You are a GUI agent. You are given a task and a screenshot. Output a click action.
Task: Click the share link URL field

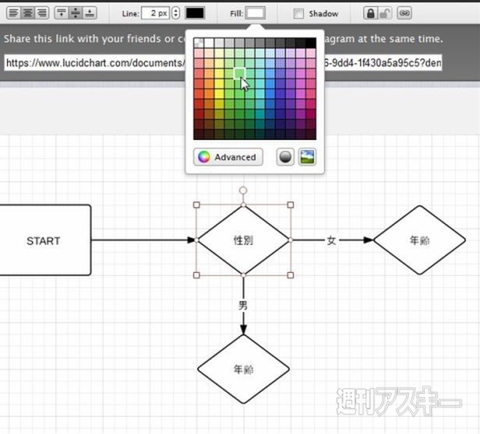(223, 63)
